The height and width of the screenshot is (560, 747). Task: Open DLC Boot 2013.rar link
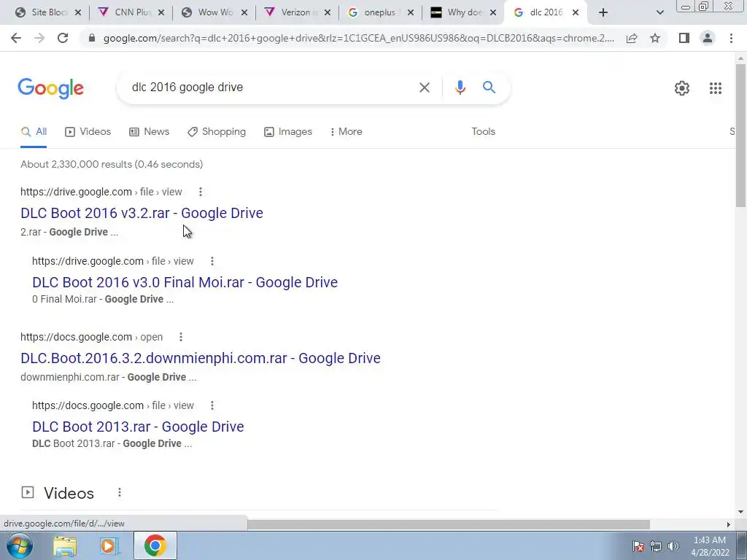(x=138, y=427)
